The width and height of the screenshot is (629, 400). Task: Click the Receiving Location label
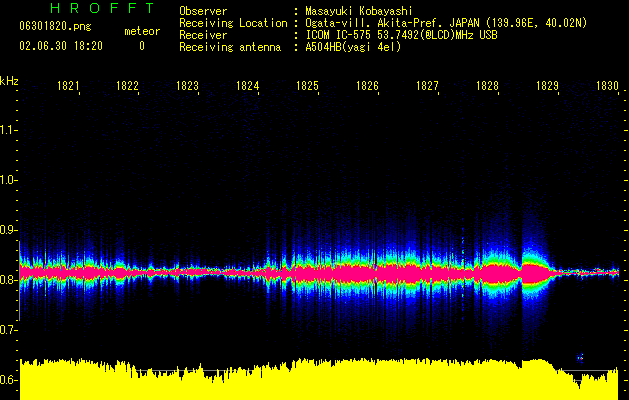tap(233, 23)
